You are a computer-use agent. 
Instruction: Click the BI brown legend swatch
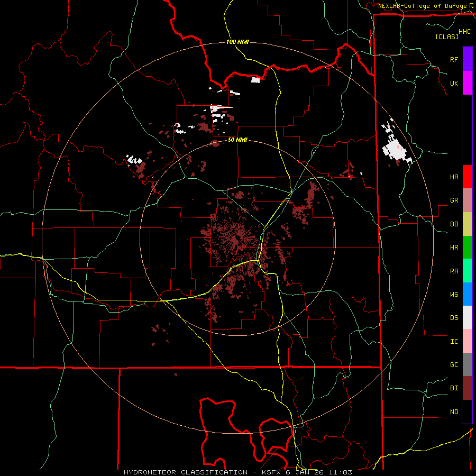467,388
